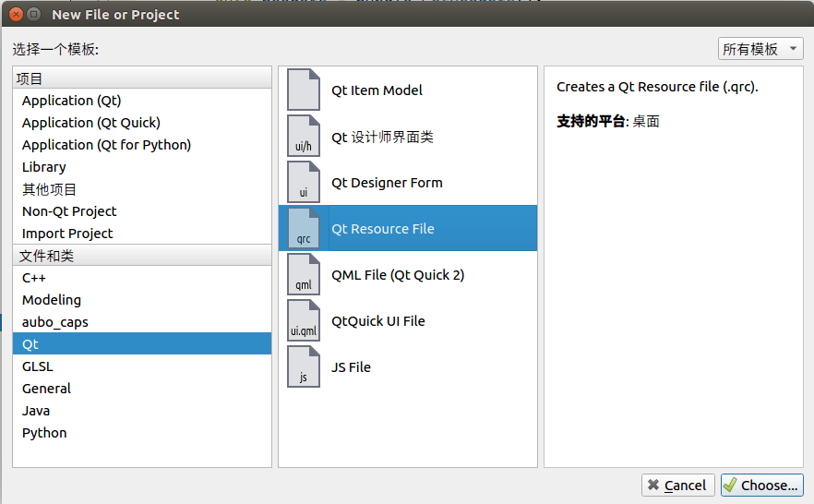
Task: Choose Application (Qt for Python) category
Action: (142, 145)
